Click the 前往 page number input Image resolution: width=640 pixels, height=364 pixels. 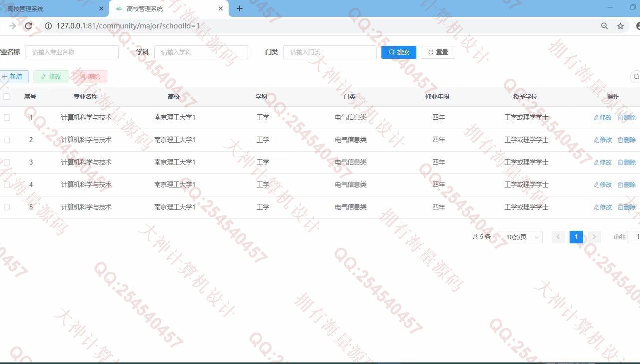(x=634, y=237)
